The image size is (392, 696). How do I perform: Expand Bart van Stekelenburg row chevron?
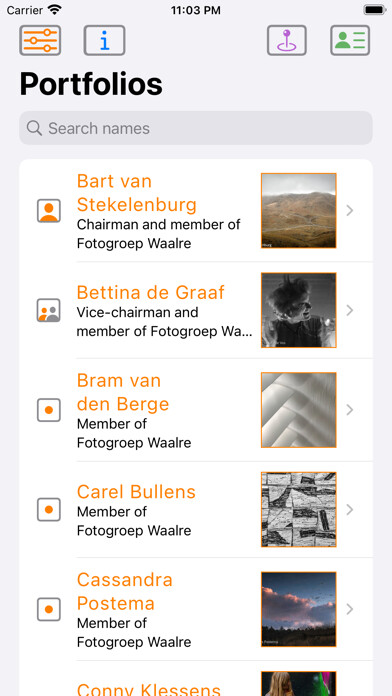coord(350,210)
